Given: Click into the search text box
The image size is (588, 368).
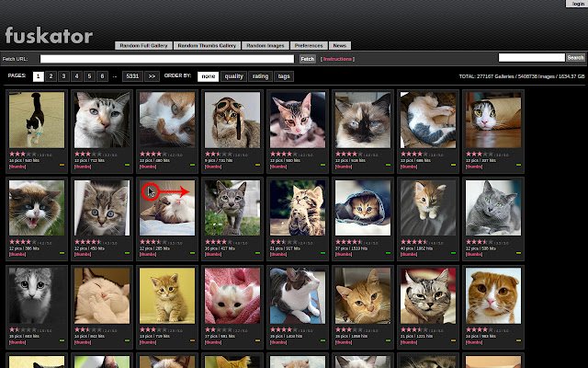Looking at the screenshot, I should click(x=531, y=57).
